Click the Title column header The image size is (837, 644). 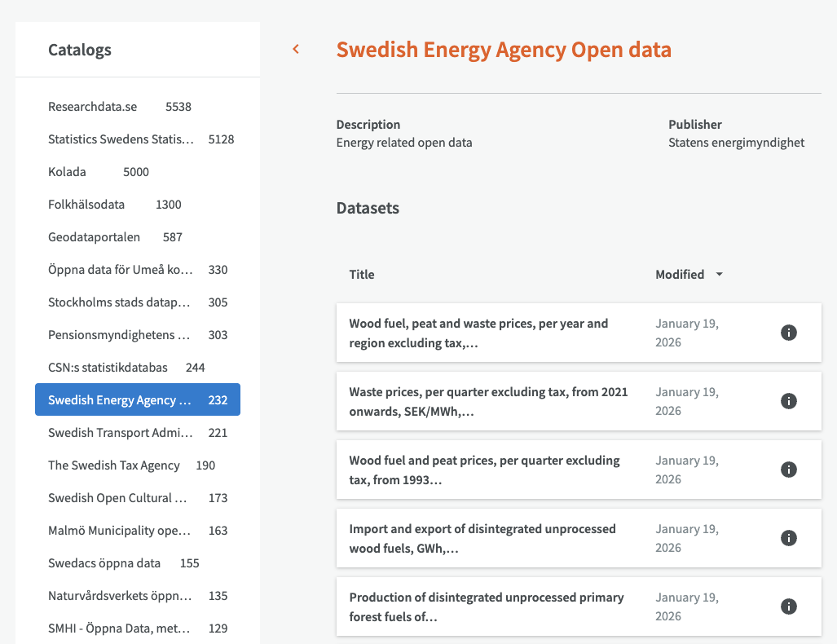[x=362, y=275]
